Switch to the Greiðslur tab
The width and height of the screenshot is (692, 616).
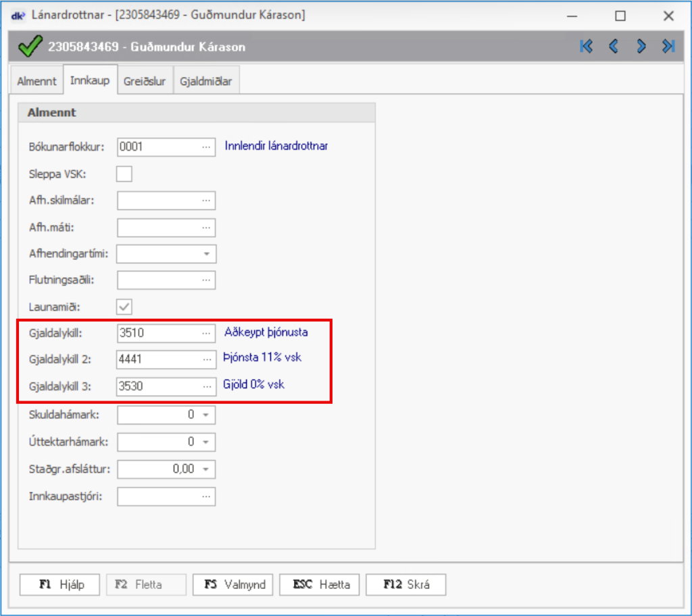tap(145, 81)
